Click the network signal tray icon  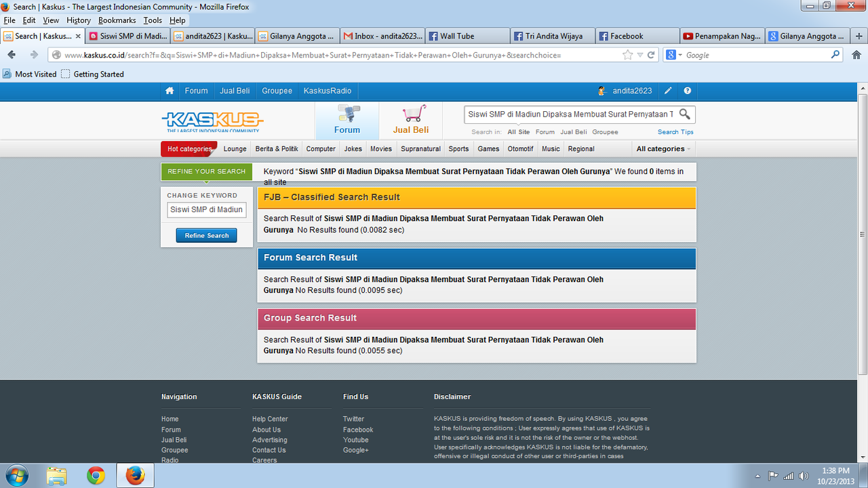789,476
